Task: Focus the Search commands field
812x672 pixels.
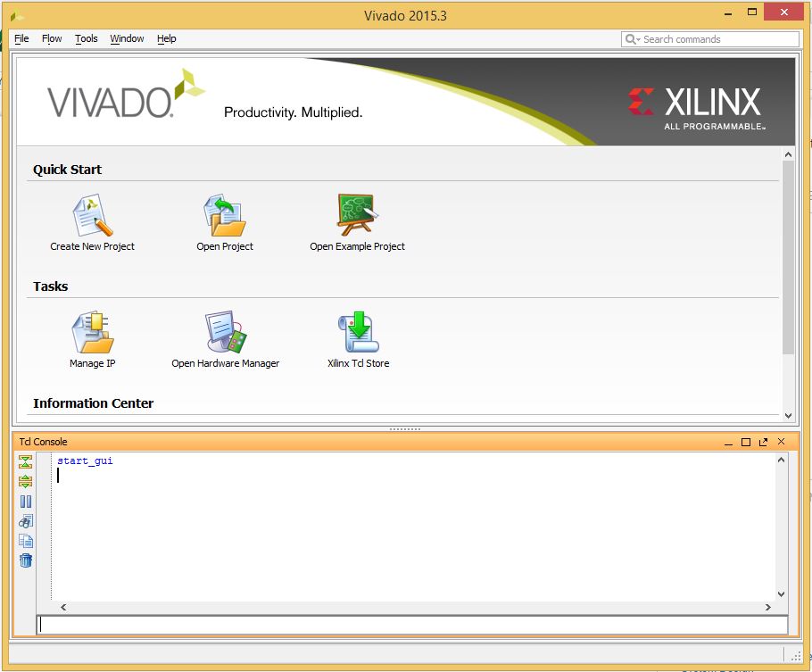Action: [710, 39]
